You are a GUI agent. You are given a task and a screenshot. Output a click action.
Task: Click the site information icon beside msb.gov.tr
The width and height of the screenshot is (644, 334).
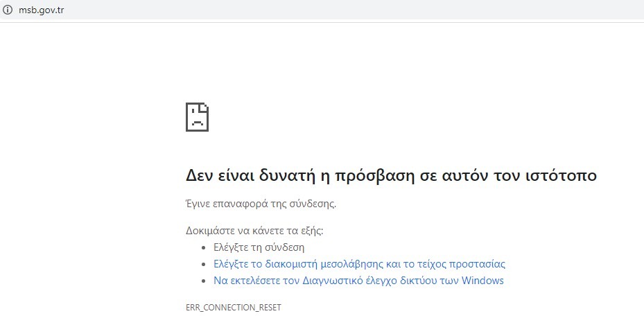(8, 10)
